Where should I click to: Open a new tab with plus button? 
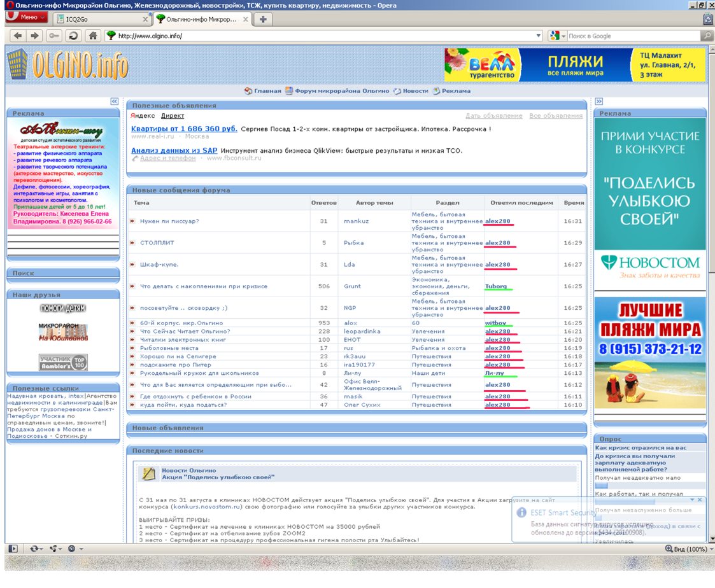[x=263, y=19]
